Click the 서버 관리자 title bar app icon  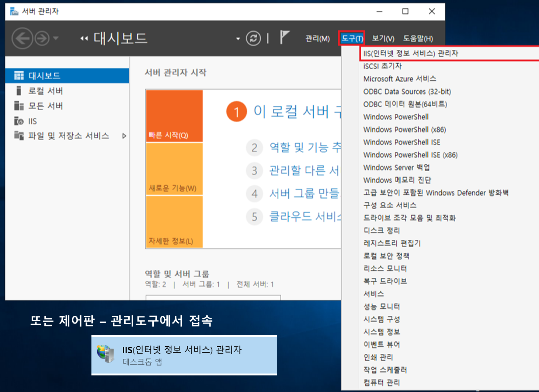(14, 11)
